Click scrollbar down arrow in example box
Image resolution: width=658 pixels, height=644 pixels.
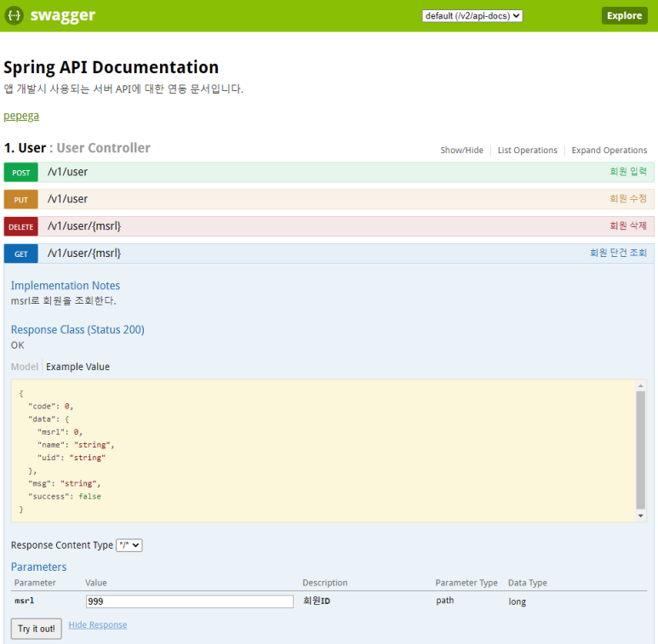[640, 516]
